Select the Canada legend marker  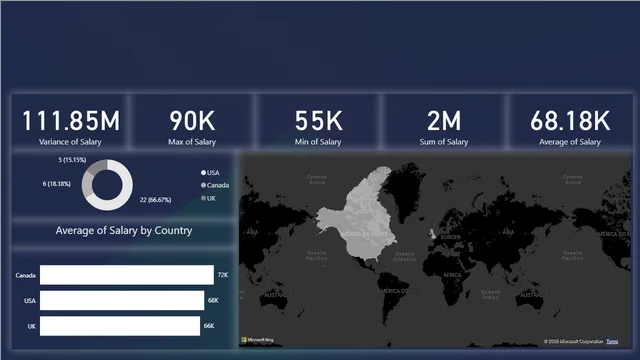point(203,185)
